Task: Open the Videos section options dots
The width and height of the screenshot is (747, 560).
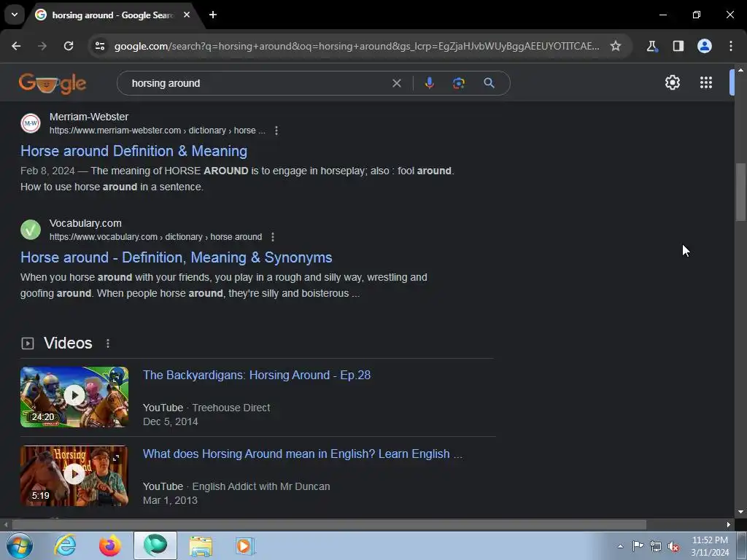Action: [108, 343]
